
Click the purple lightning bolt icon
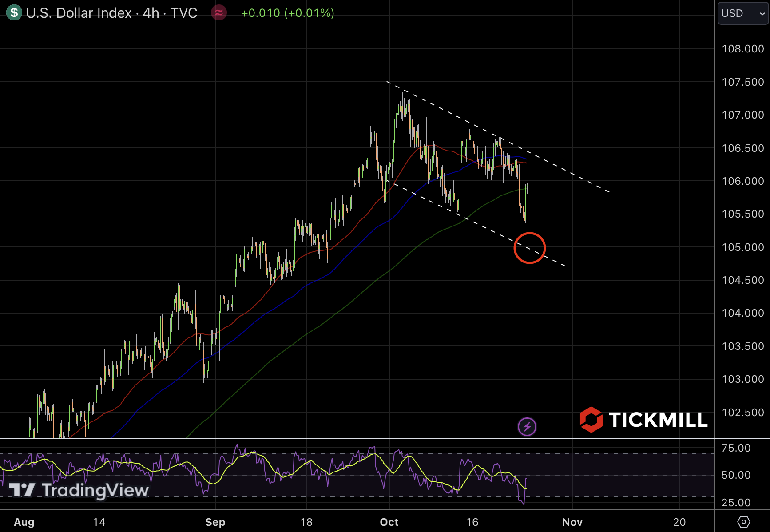click(527, 427)
